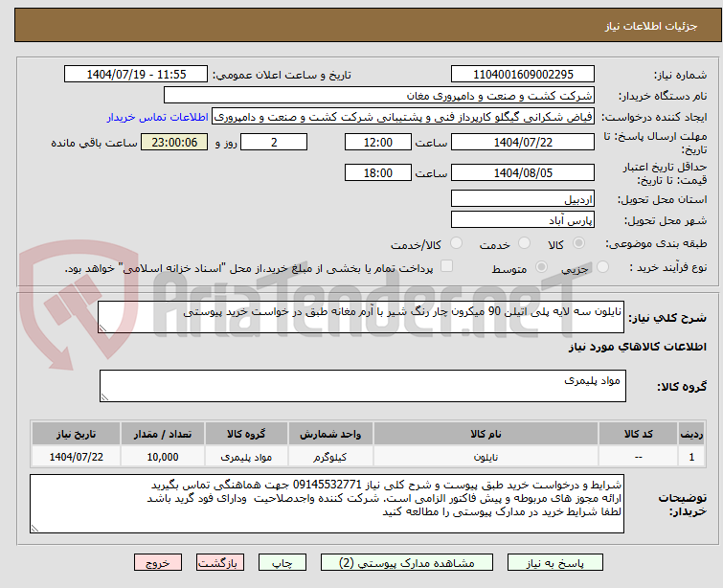Click the نام کالا column header
The height and width of the screenshot is (588, 723).
pyautogui.click(x=486, y=434)
